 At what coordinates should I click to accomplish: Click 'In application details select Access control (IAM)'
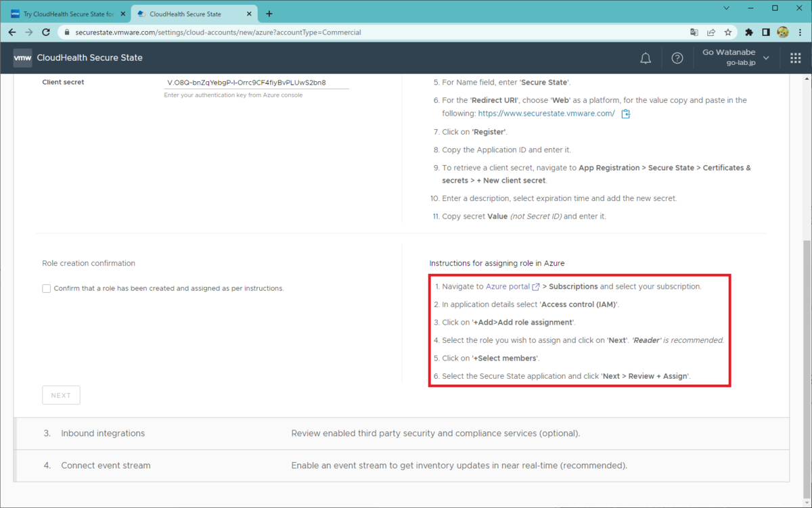coord(531,304)
